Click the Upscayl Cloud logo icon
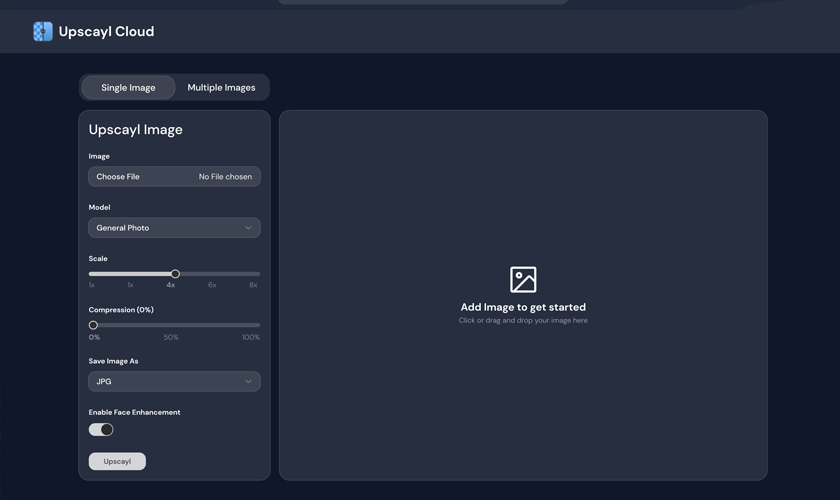The image size is (840, 500). click(43, 32)
